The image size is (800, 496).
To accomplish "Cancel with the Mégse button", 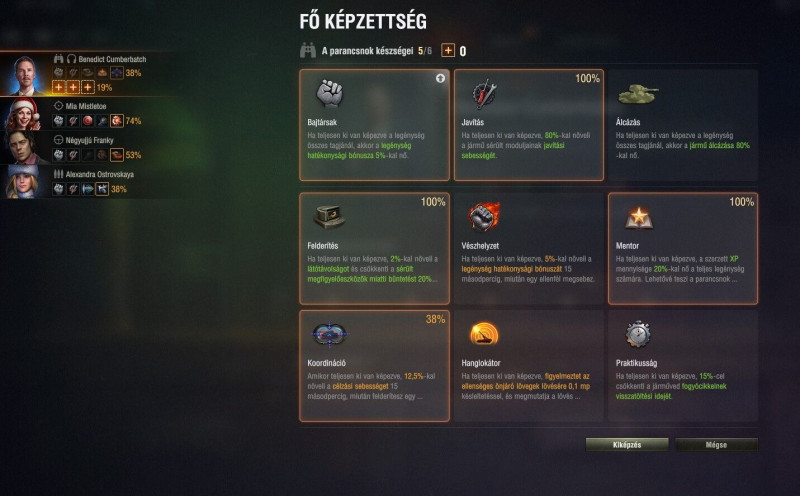I will pyautogui.click(x=716, y=444).
